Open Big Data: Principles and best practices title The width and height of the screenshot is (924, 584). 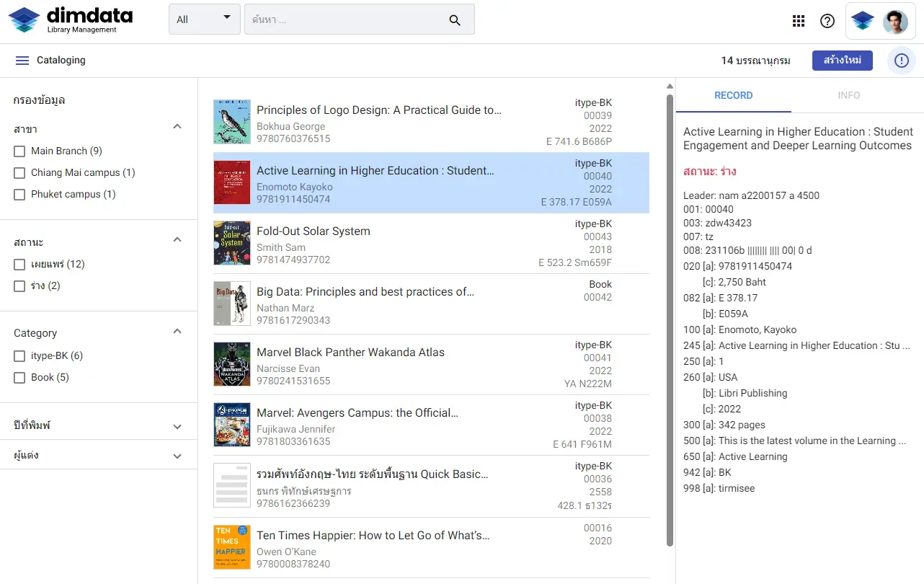tap(365, 292)
